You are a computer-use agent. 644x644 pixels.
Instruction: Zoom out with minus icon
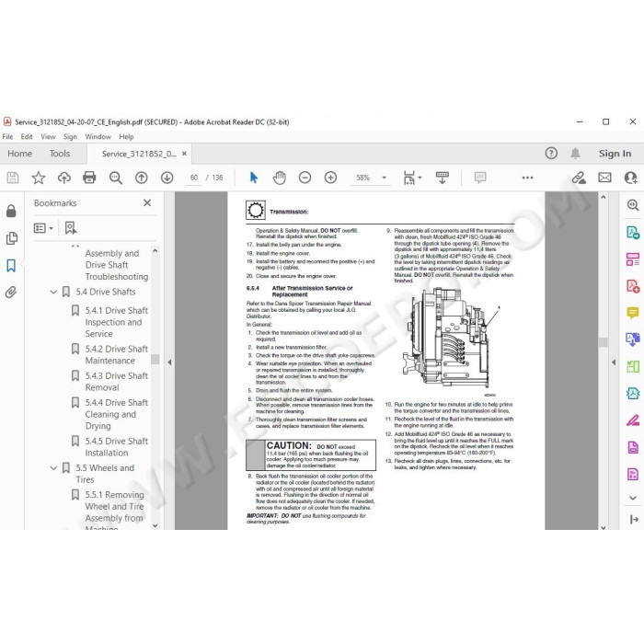(x=305, y=178)
